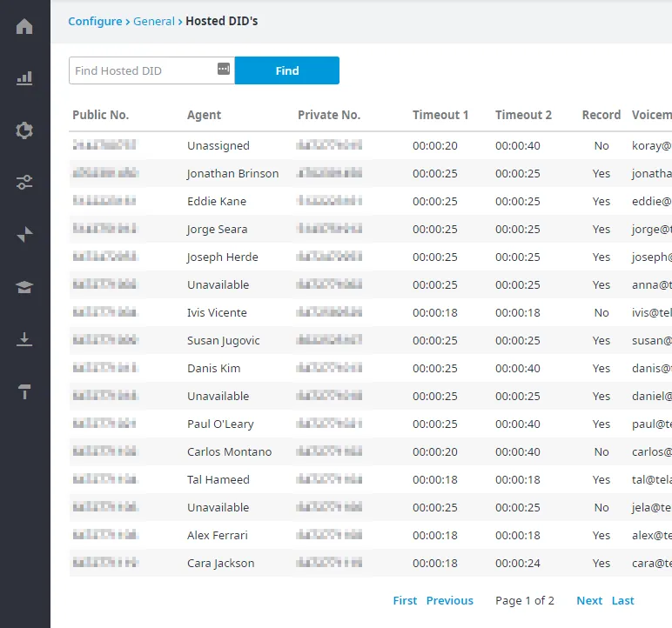The image size is (672, 628).
Task: Click the Find button
Action: click(287, 70)
